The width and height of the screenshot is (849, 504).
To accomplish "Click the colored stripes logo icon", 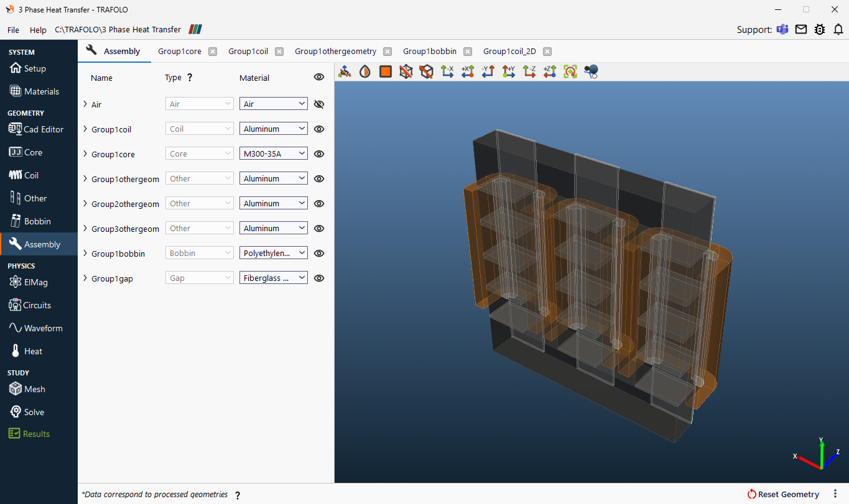I will click(x=195, y=29).
